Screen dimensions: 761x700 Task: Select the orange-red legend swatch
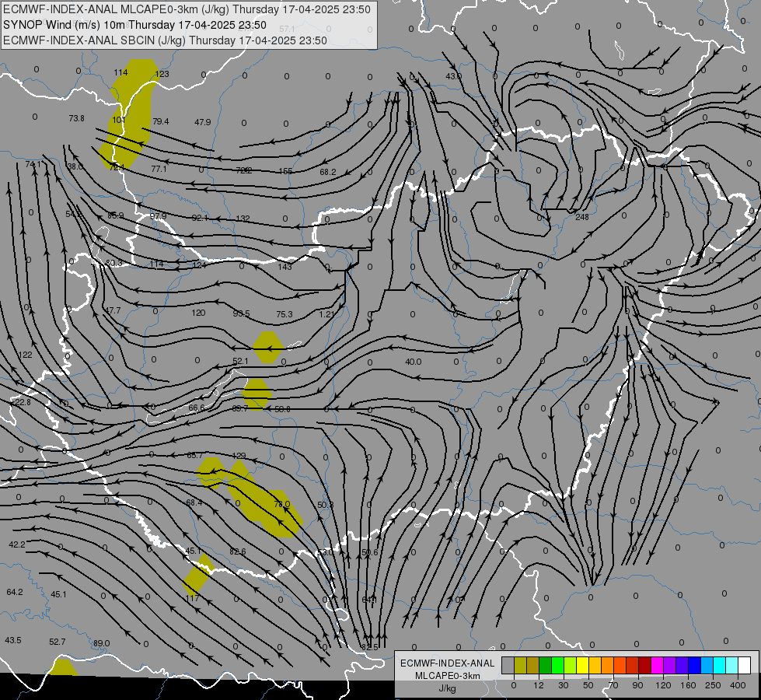tap(620, 665)
